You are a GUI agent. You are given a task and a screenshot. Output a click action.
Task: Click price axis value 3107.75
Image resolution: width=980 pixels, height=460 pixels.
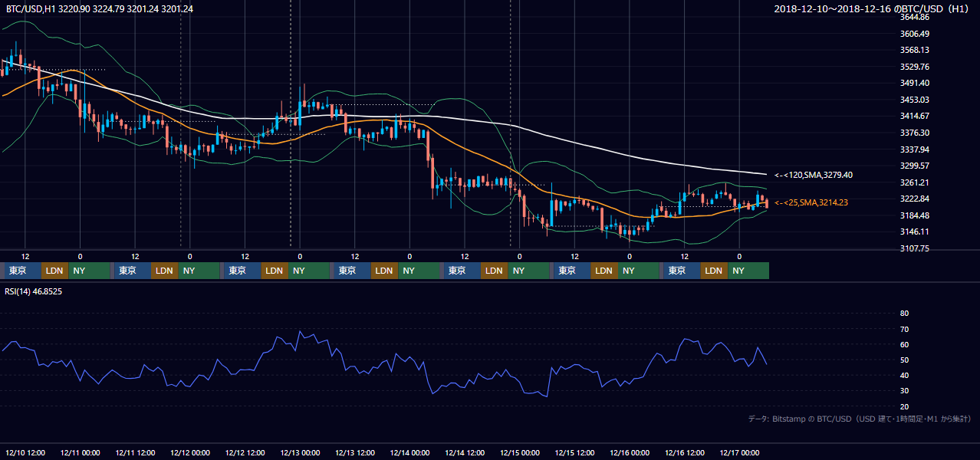(915, 248)
